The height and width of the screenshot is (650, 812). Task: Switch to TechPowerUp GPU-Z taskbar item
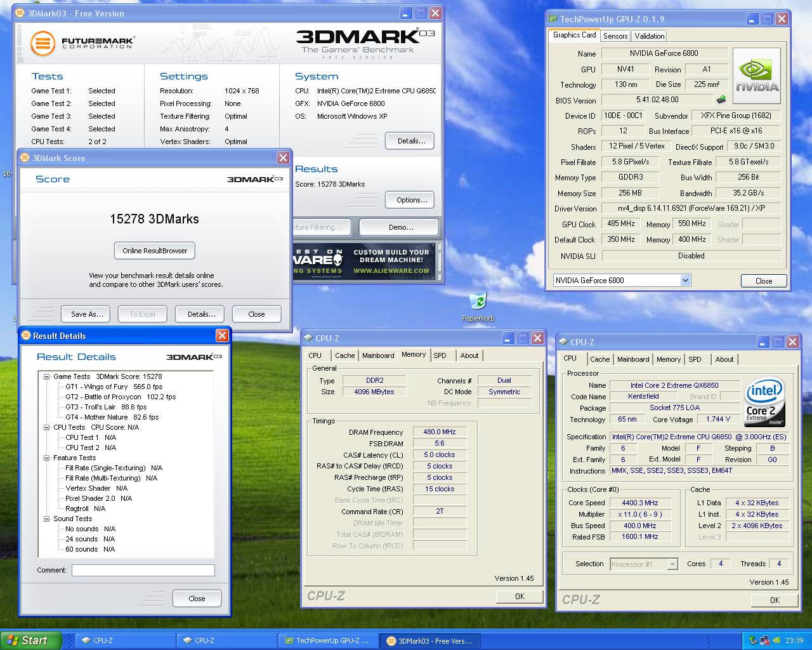tap(328, 640)
